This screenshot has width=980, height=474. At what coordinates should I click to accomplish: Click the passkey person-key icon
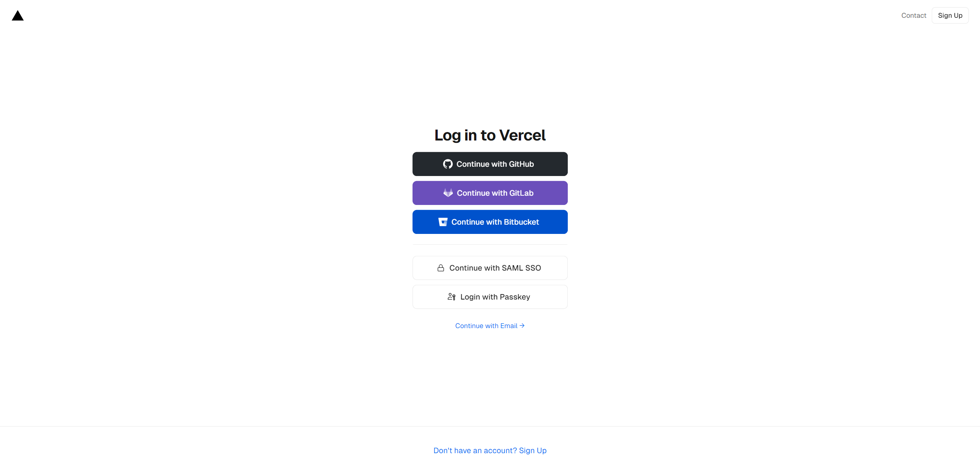pos(452,297)
